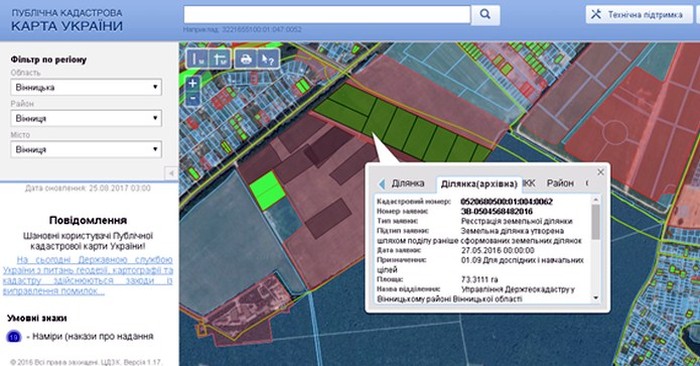This screenshot has height=366, width=700.
Task: Click popup scrollbar down arrow
Action: point(596,298)
